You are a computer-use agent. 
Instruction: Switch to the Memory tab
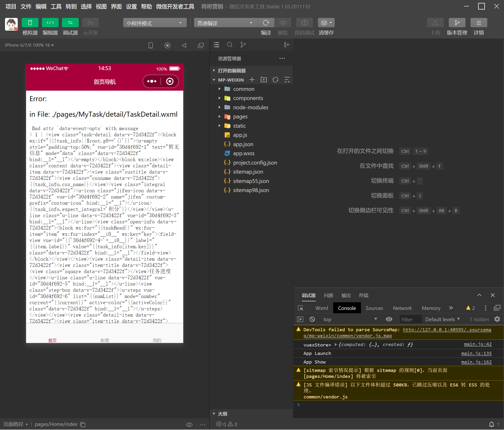(431, 308)
